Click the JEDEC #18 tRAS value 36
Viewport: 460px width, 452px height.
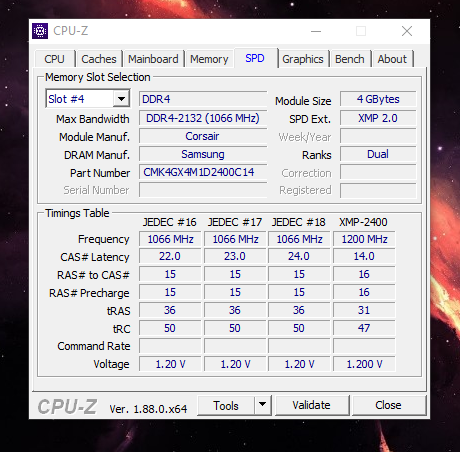pyautogui.click(x=299, y=310)
